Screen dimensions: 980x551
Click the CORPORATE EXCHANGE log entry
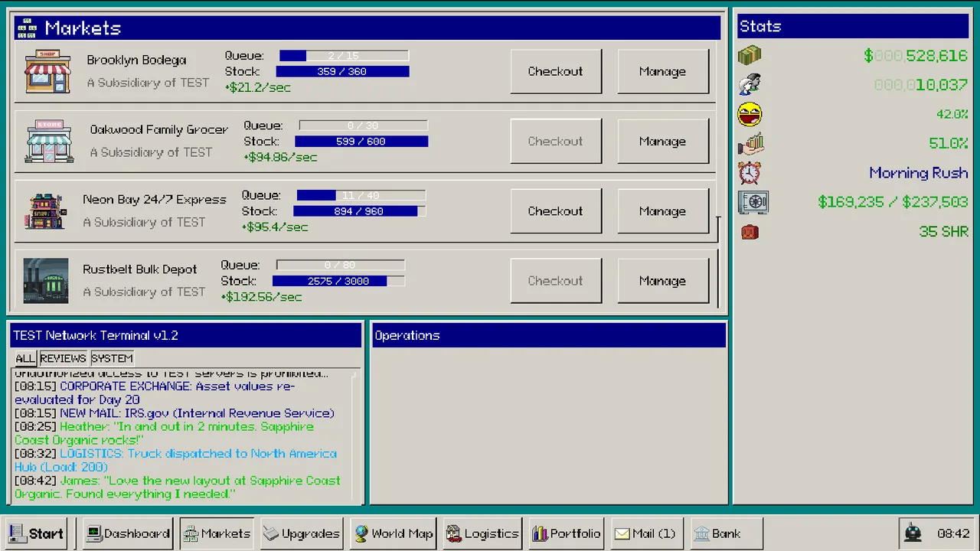tap(155, 393)
